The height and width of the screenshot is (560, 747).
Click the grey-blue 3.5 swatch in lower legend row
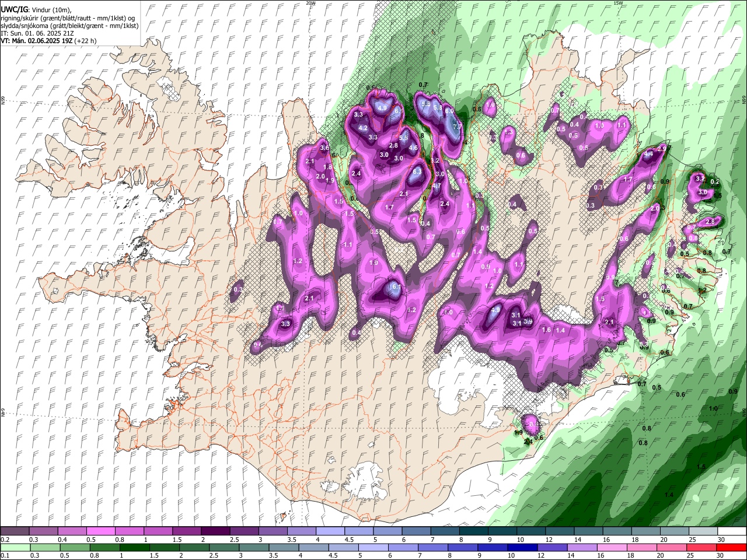point(284,548)
